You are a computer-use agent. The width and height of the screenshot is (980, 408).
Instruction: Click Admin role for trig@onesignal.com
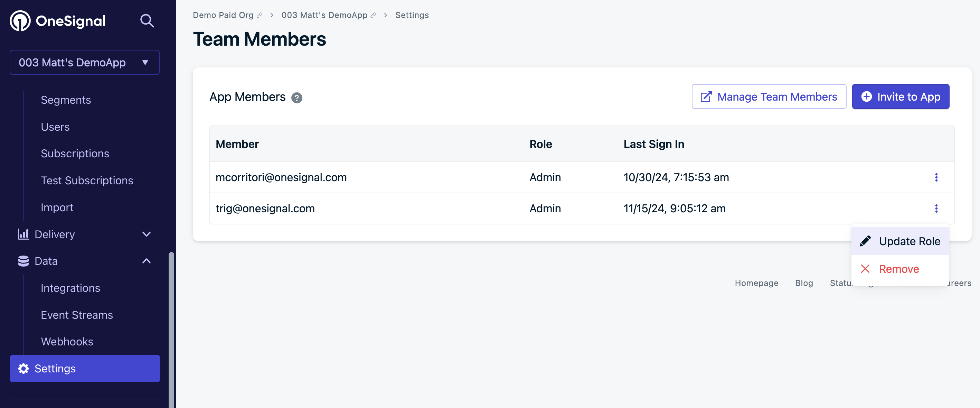click(545, 208)
